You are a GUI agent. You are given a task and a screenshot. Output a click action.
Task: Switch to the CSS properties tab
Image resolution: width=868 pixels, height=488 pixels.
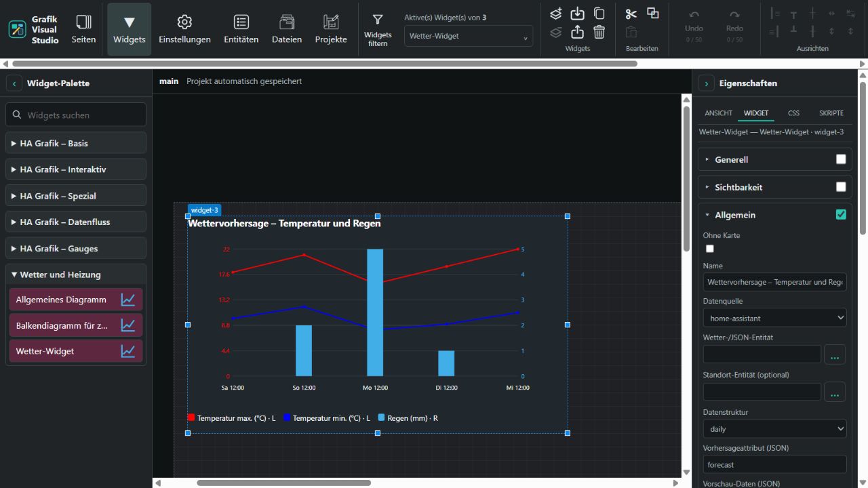pyautogui.click(x=793, y=113)
